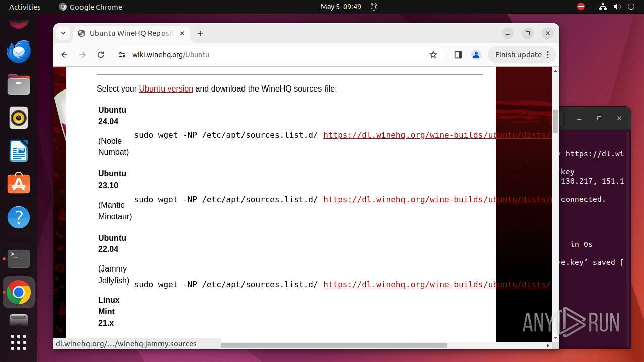Click scroll right arrow on horizontal scrollbar
This screenshot has height=362, width=644.
(548, 345)
